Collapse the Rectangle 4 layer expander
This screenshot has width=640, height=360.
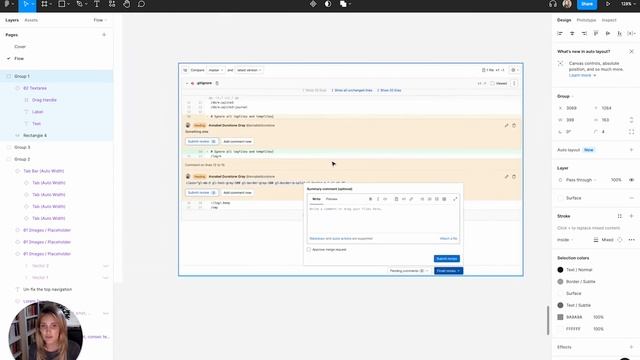tap(17, 136)
